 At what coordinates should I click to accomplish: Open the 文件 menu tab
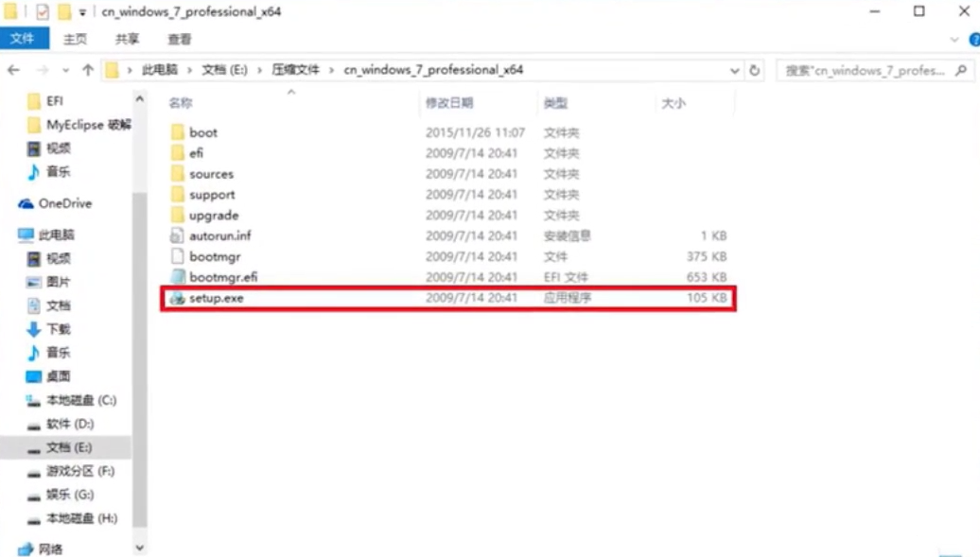pyautogui.click(x=23, y=39)
